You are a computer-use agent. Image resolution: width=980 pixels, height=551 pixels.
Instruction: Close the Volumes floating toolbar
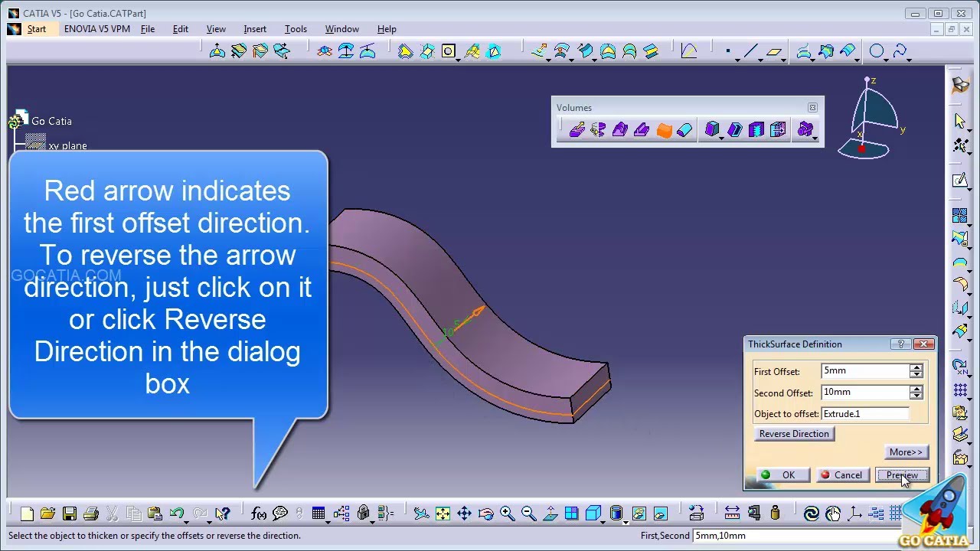(812, 108)
